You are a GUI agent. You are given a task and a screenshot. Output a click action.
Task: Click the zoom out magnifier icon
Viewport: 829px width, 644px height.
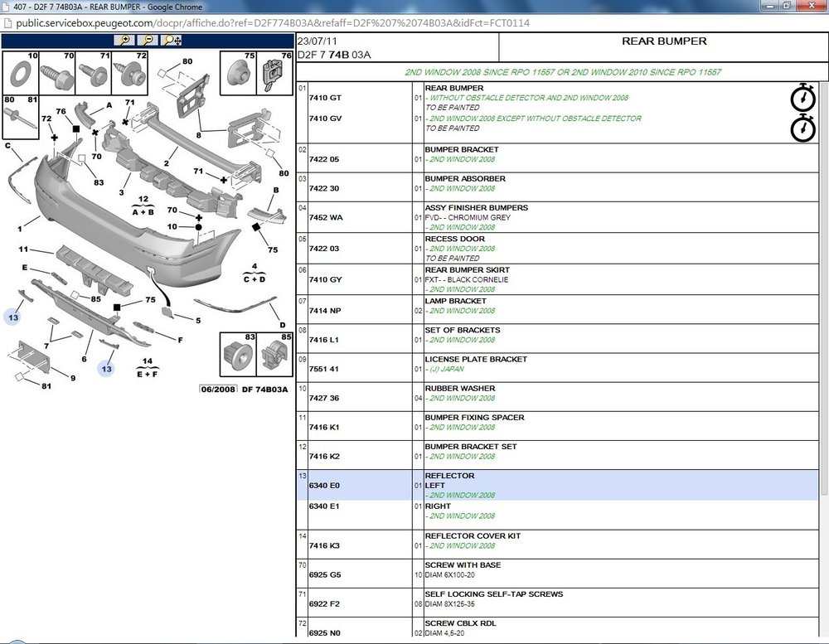(x=148, y=40)
